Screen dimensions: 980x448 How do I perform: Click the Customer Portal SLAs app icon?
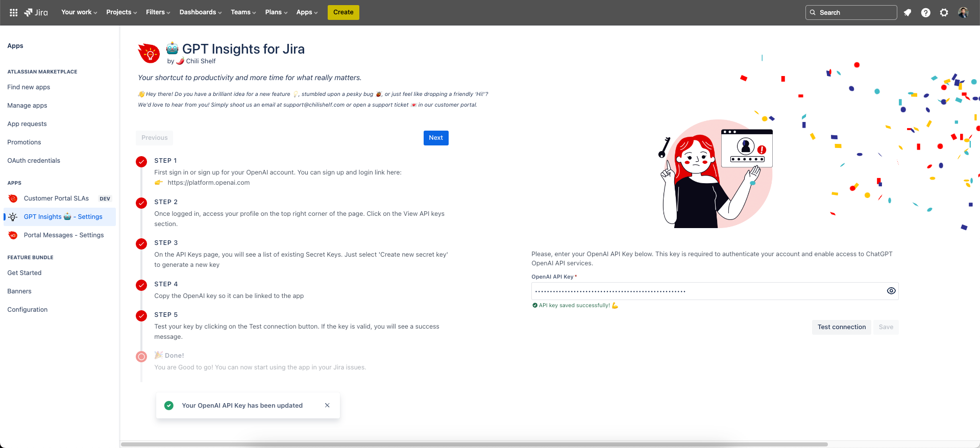13,198
